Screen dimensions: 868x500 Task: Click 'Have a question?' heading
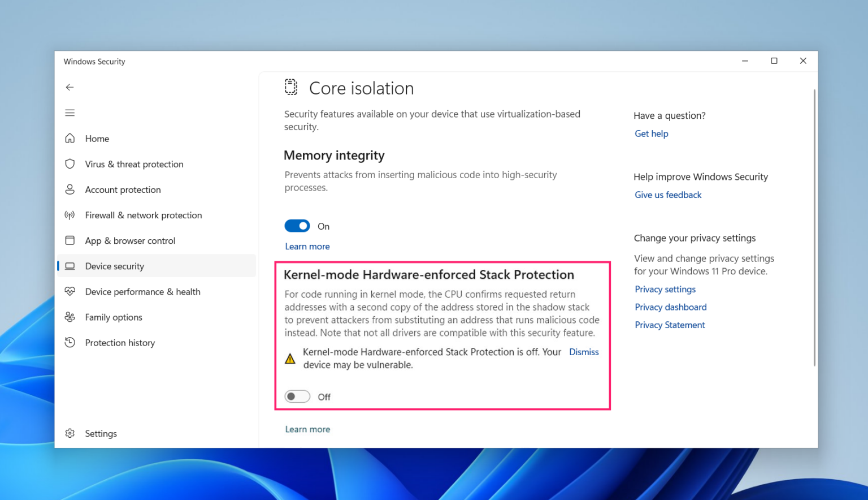(670, 115)
